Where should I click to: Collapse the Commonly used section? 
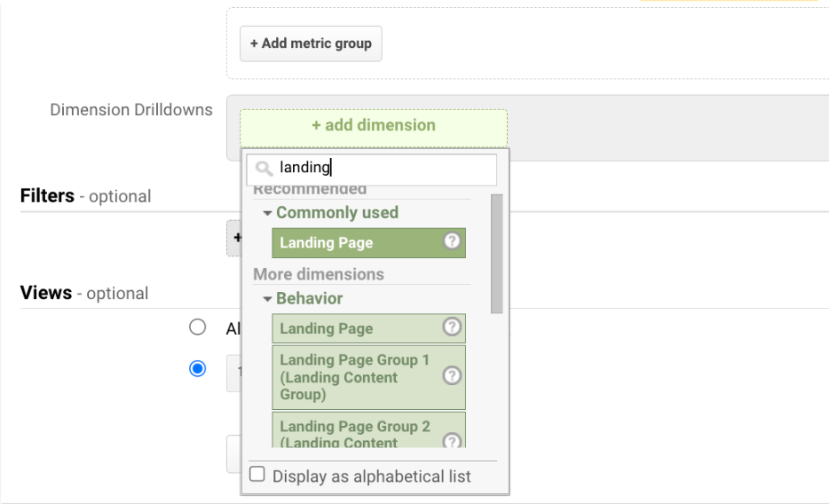tap(267, 213)
